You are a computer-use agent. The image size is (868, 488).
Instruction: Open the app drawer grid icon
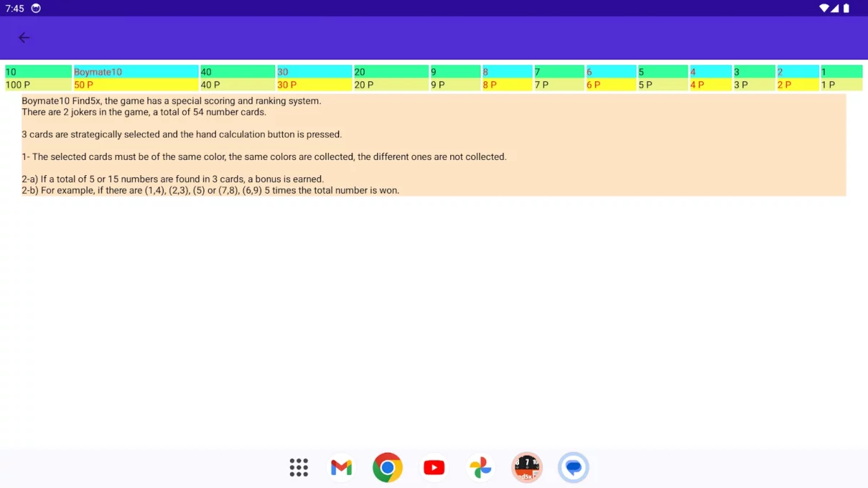click(299, 468)
